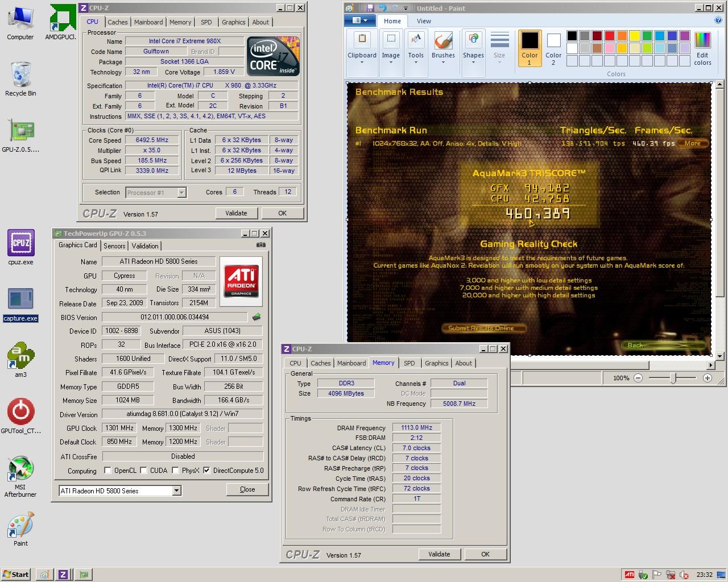This screenshot has width=728, height=582.
Task: Pick the red swatch in the Paint palette
Action: (609, 36)
